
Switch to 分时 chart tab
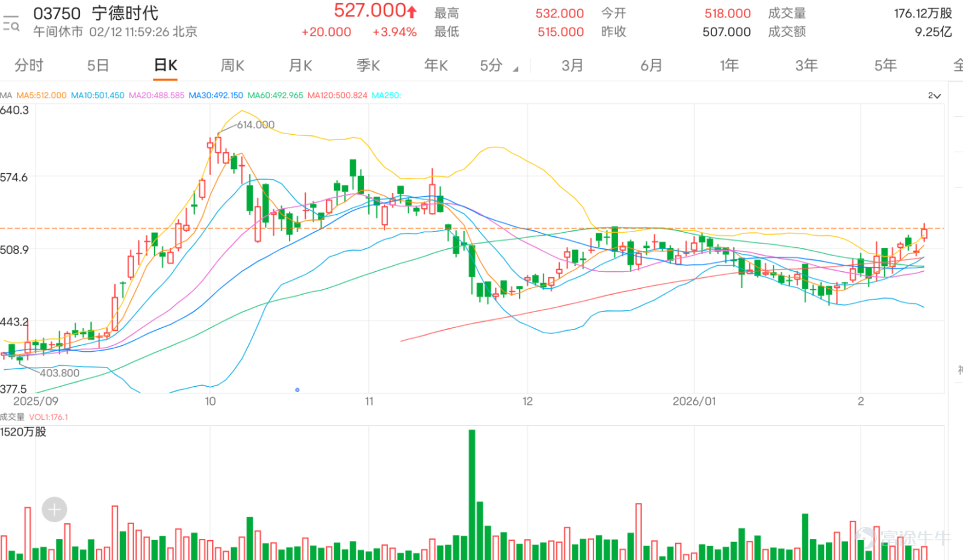29,66
